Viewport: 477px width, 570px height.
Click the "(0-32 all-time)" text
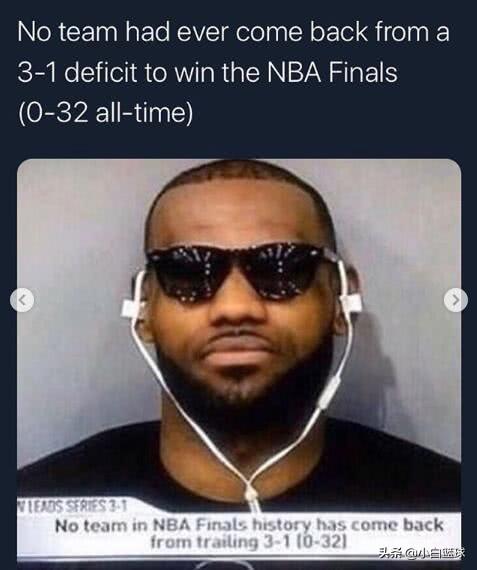point(105,113)
